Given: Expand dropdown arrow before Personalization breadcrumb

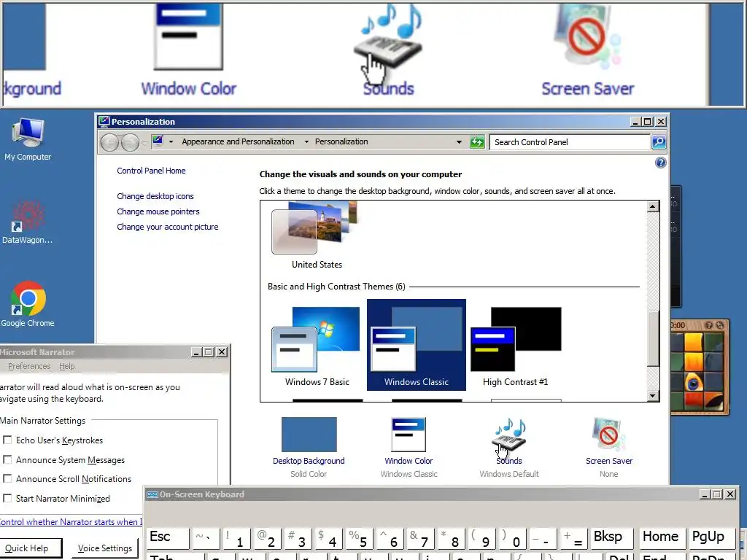Looking at the screenshot, I should point(306,142).
